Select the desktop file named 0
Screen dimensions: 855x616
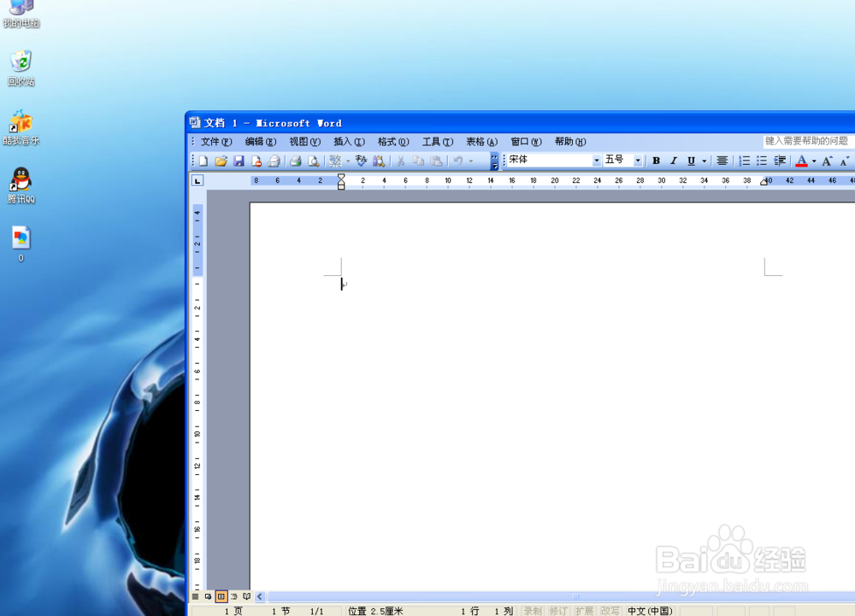(21, 244)
